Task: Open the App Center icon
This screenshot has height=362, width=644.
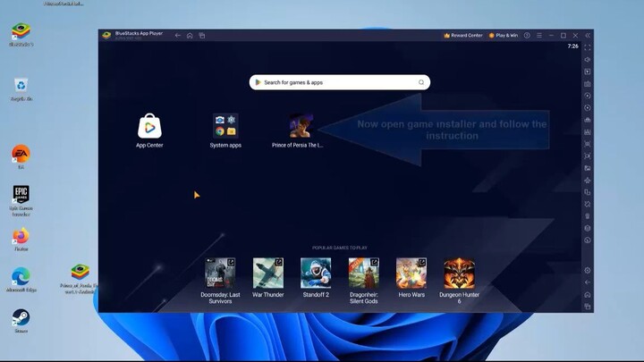Action: click(148, 126)
